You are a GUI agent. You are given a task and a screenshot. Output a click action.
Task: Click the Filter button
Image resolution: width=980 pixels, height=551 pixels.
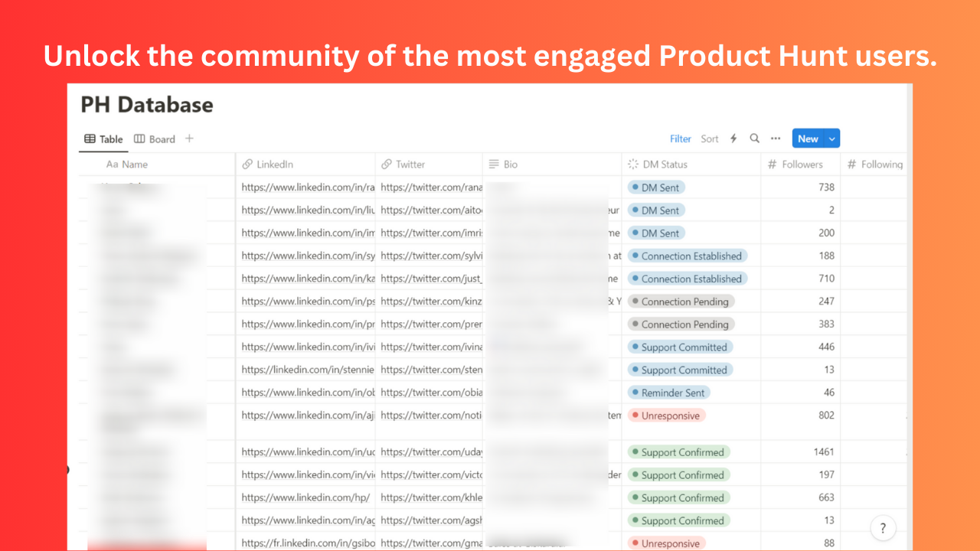(x=681, y=139)
